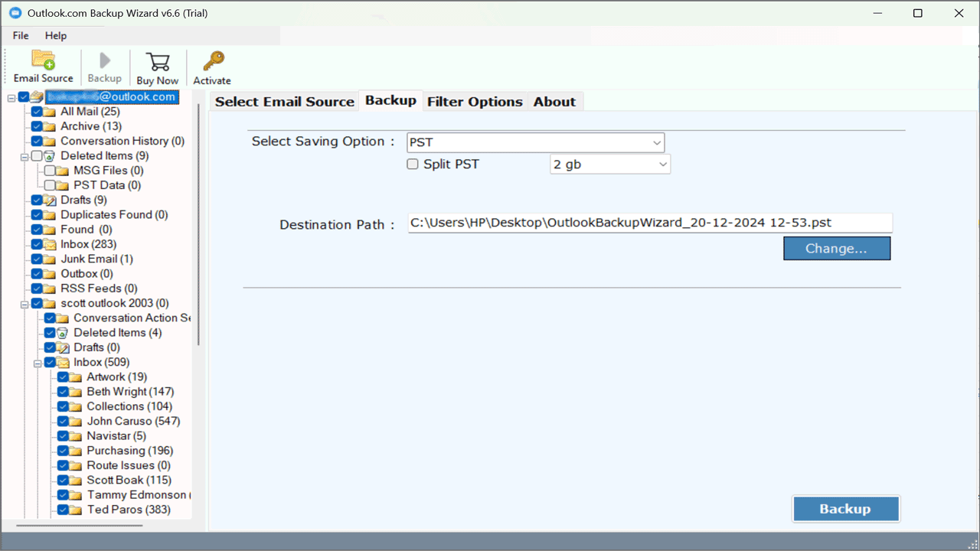Click the Ted Paros folder icon
This screenshot has height=551, width=980.
[75, 510]
